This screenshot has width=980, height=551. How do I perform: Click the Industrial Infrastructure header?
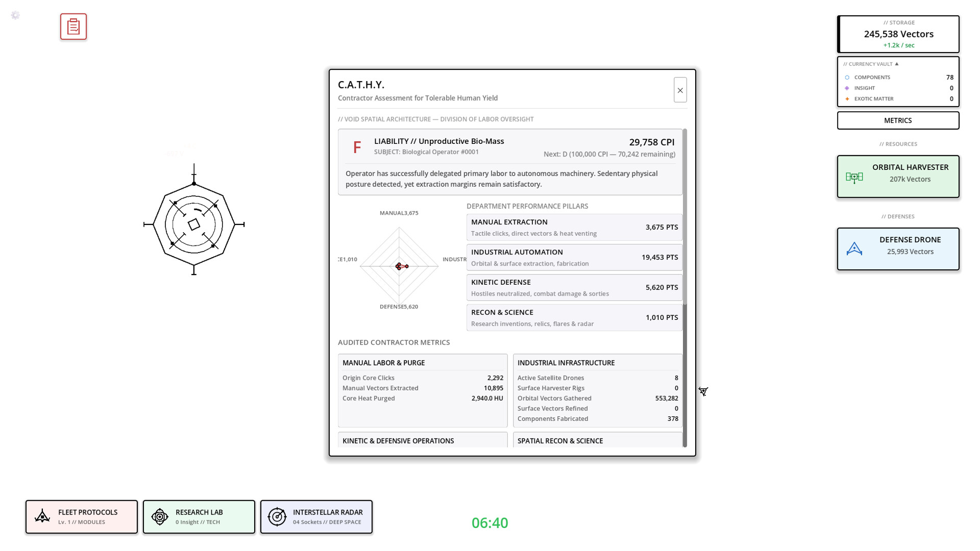click(566, 363)
